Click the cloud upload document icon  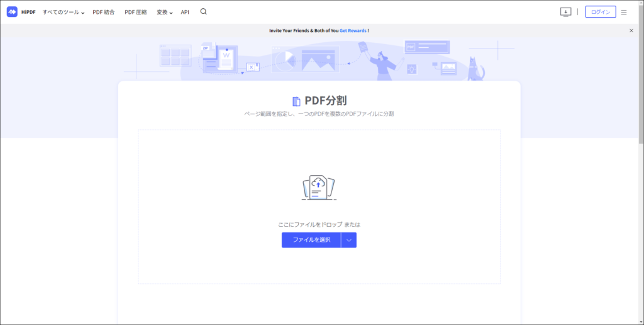click(x=319, y=187)
